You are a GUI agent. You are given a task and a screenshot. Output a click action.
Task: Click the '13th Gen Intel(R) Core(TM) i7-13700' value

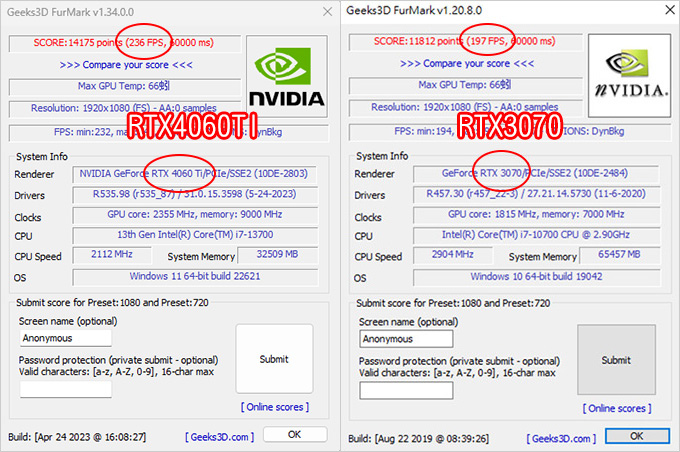coord(194,235)
